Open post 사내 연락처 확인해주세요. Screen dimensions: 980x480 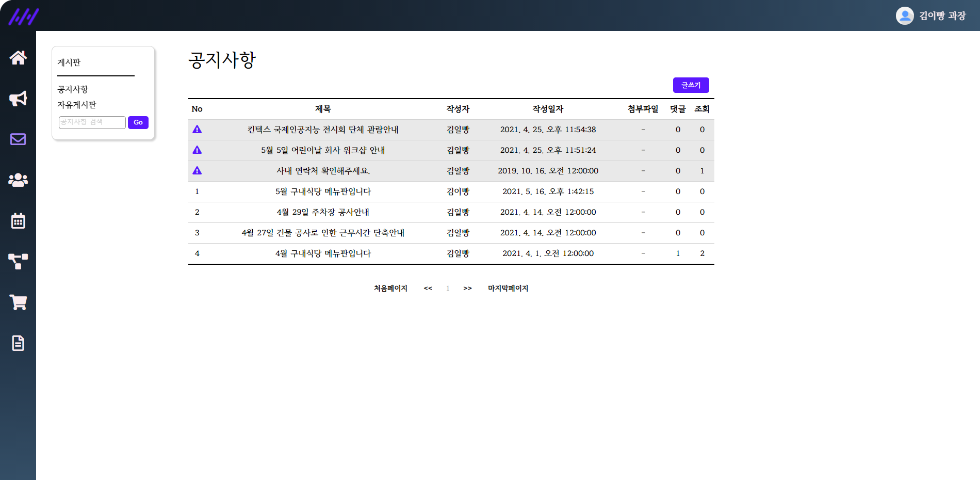click(323, 171)
